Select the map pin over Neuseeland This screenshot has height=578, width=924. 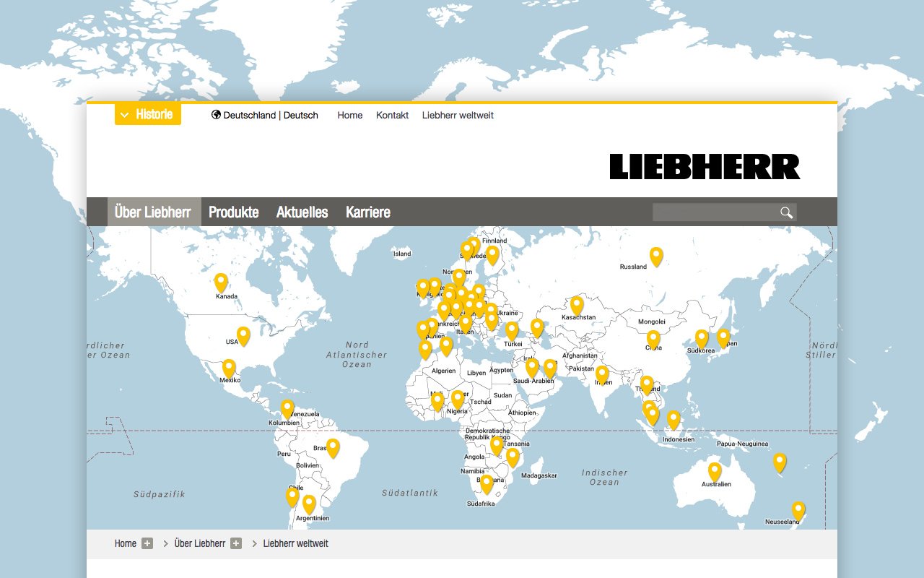[x=798, y=511]
